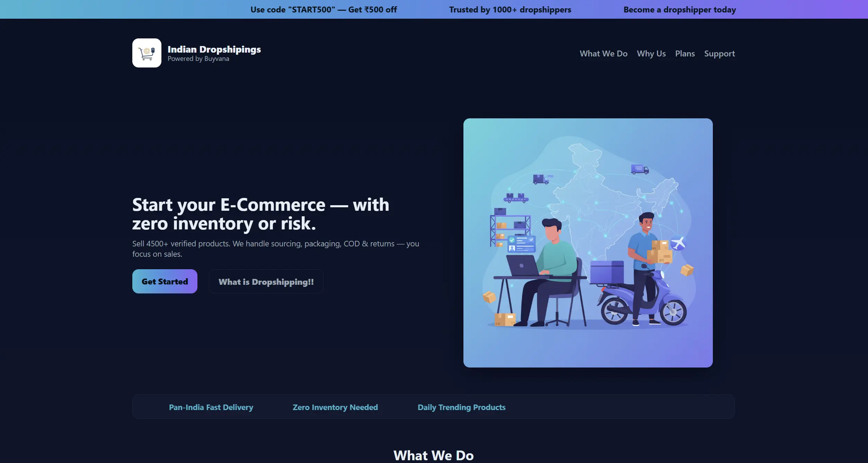Open the Plans navigation link
This screenshot has height=463, width=868.
[685, 53]
